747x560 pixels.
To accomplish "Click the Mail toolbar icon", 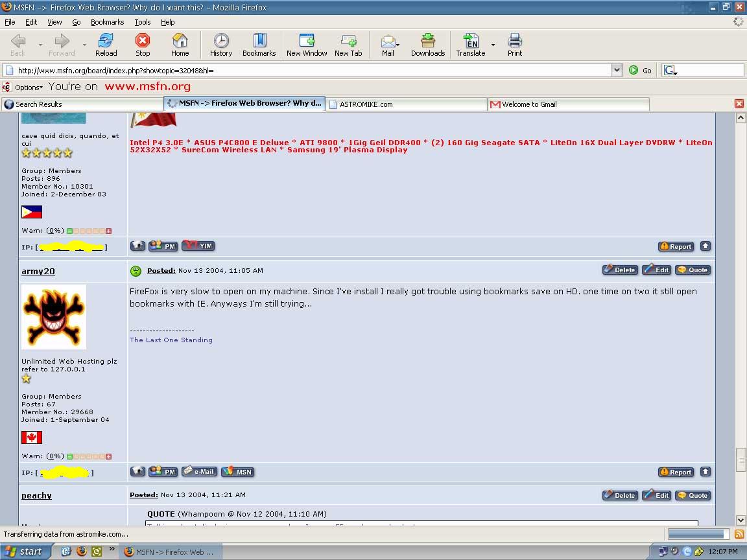I will click(387, 45).
